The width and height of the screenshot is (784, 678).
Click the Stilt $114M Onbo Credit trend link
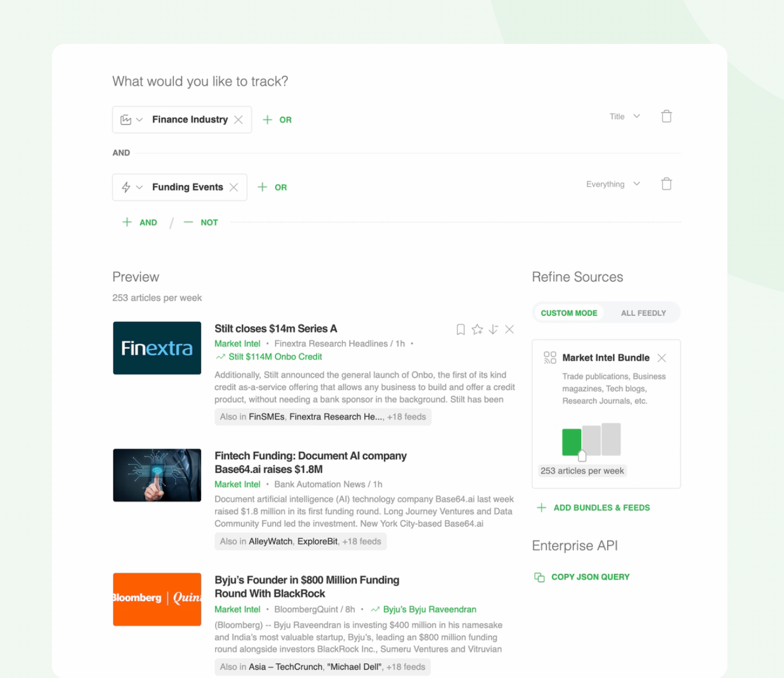pos(269,357)
